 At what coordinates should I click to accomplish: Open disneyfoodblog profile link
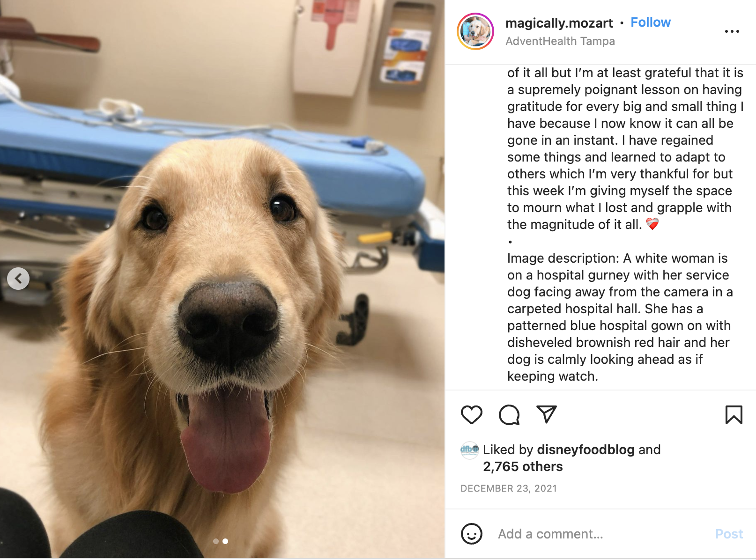pos(586,449)
